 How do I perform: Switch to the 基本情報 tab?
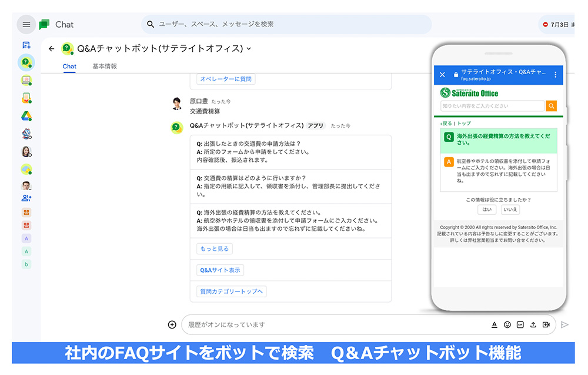click(x=105, y=67)
